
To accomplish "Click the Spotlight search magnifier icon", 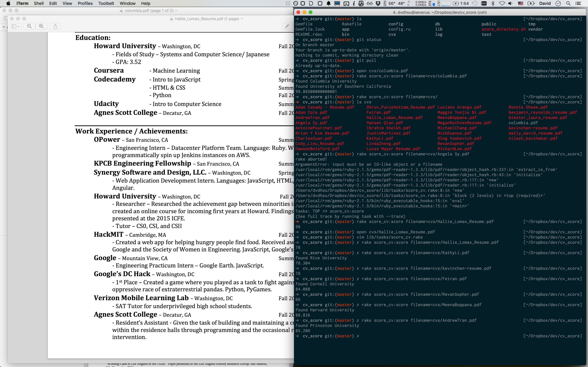I will pos(568,3).
